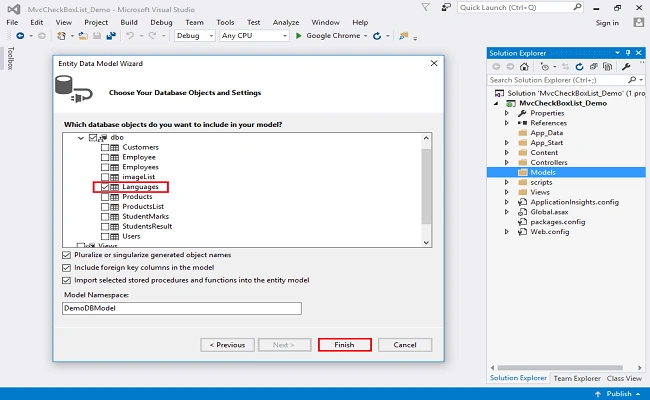Close the Entity Data Model Wizard dialog
The image size is (650, 400).
tap(434, 63)
